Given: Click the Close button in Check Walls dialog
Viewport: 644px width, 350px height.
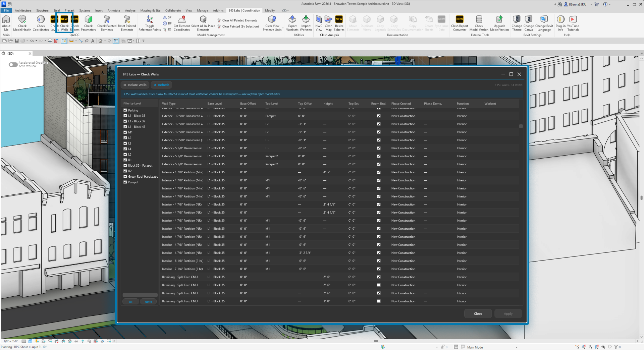Looking at the screenshot, I should click(478, 313).
